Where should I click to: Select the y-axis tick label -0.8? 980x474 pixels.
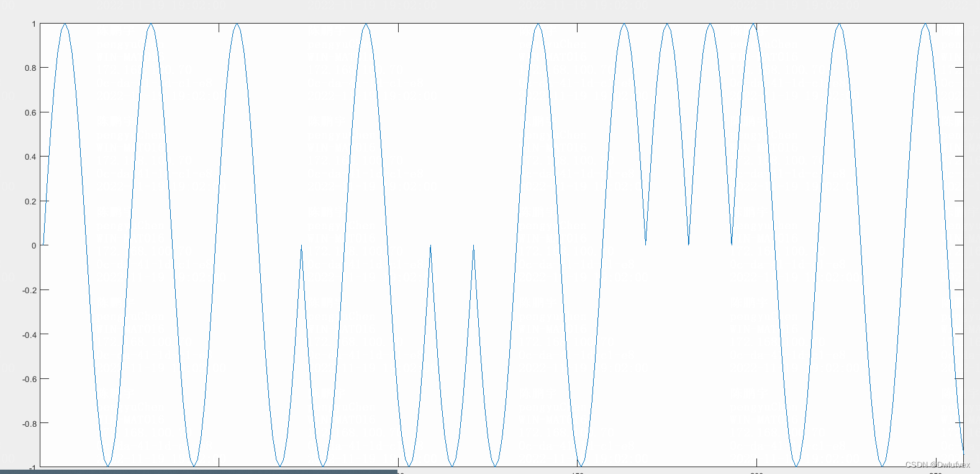[x=29, y=424]
